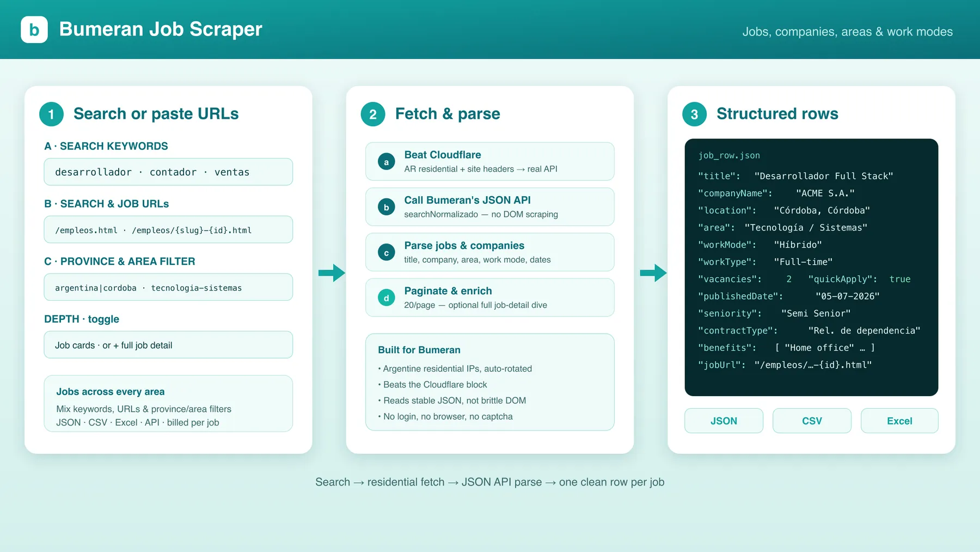Click the 'C · PROVINCE & AREA FILTER' label

(120, 262)
